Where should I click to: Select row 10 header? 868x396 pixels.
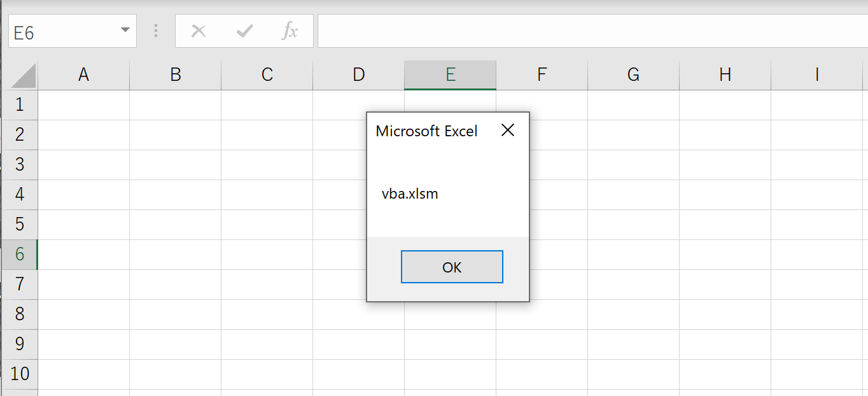point(20,374)
